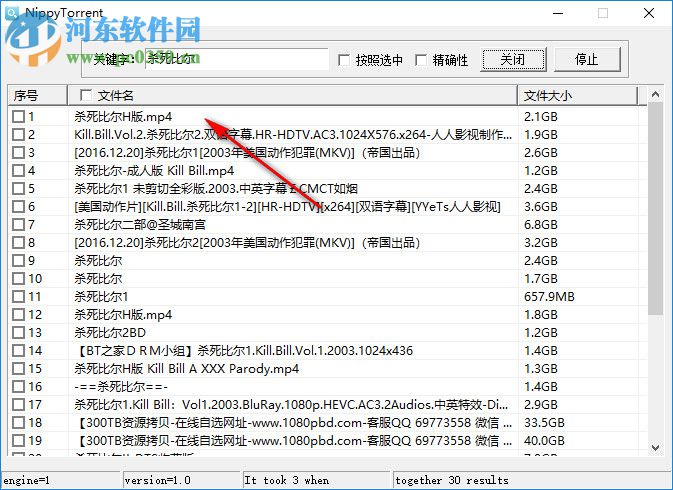Tick the checkbox for row 16
Screen dimensions: 673x490
[x=18, y=387]
